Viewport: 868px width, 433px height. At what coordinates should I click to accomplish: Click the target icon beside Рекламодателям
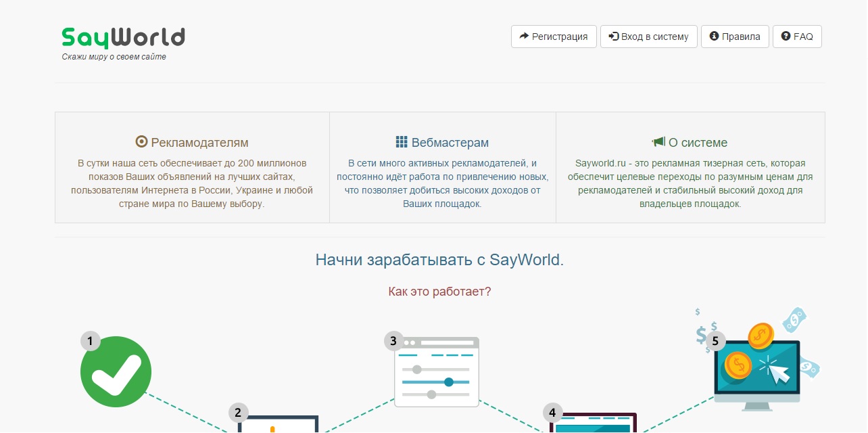pyautogui.click(x=141, y=142)
